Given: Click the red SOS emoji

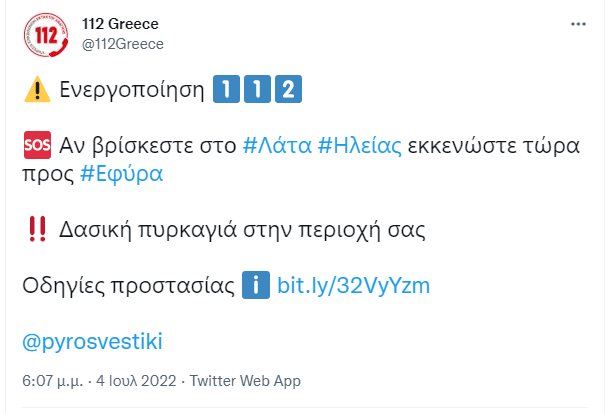Looking at the screenshot, I should [35, 147].
